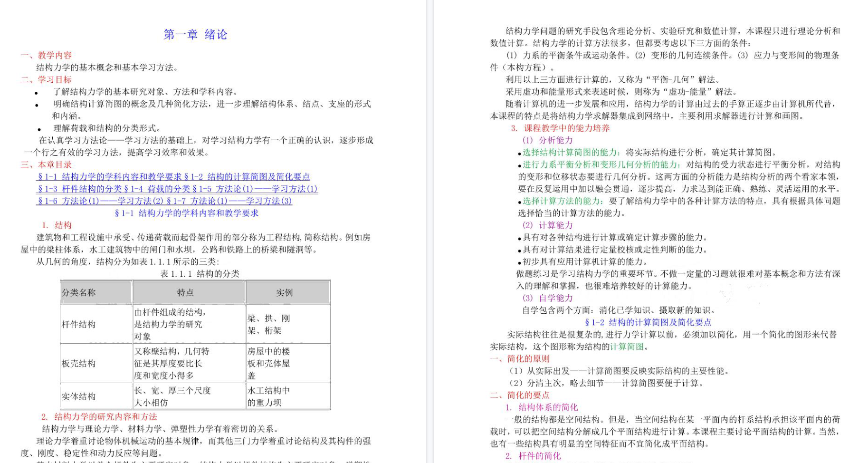Open the §1-1 结构力学的学科内容和教学要求 link

(x=109, y=177)
